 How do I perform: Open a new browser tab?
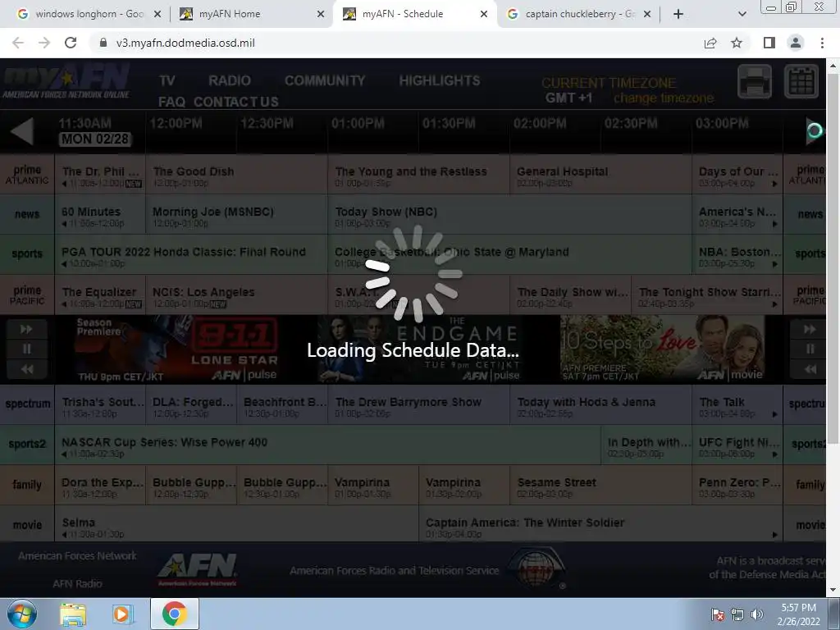pos(678,14)
